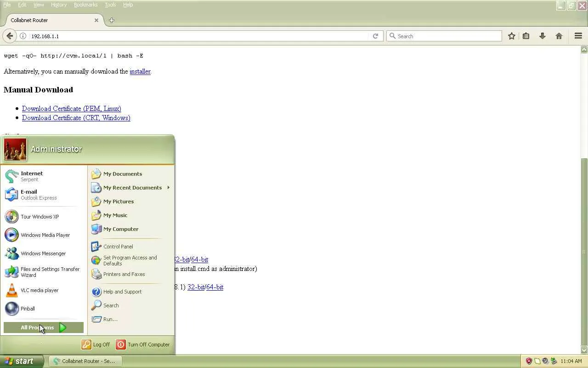Open the Edit menu

[22, 5]
